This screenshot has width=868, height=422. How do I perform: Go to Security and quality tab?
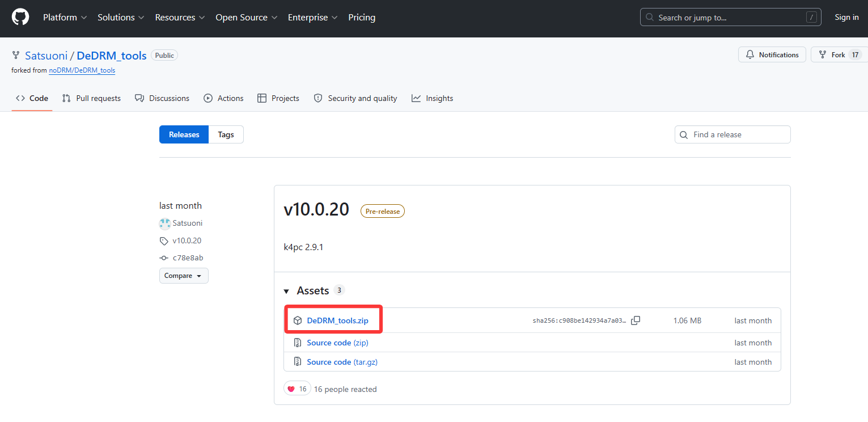(x=355, y=98)
